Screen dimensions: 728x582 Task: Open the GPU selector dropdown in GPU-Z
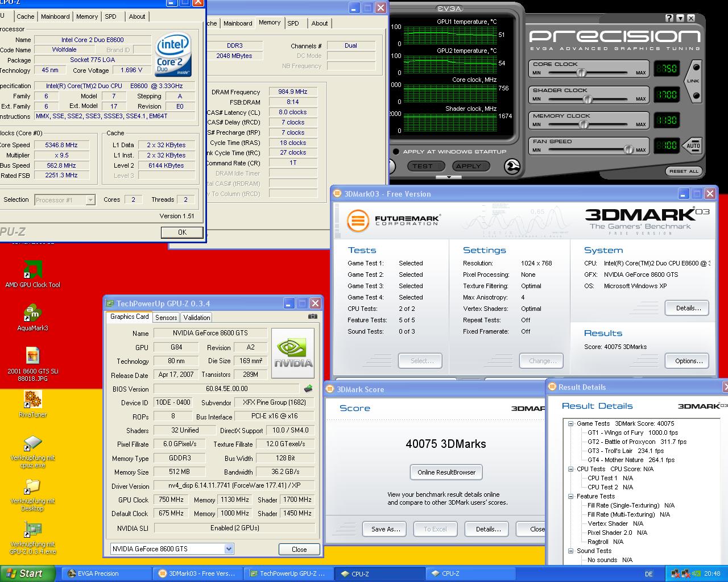pyautogui.click(x=229, y=549)
